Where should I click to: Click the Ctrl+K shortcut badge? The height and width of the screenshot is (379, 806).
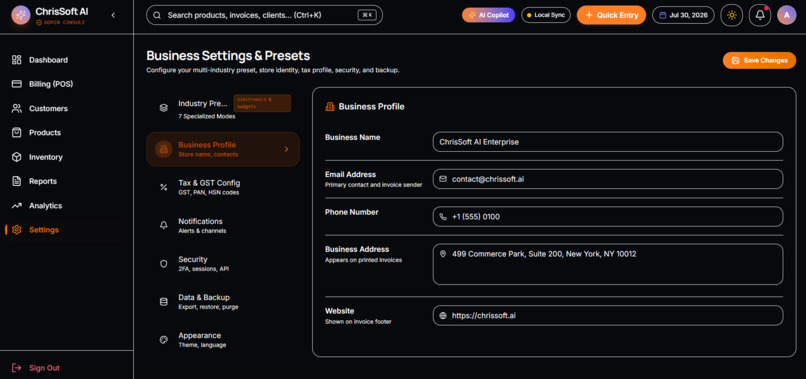point(367,15)
